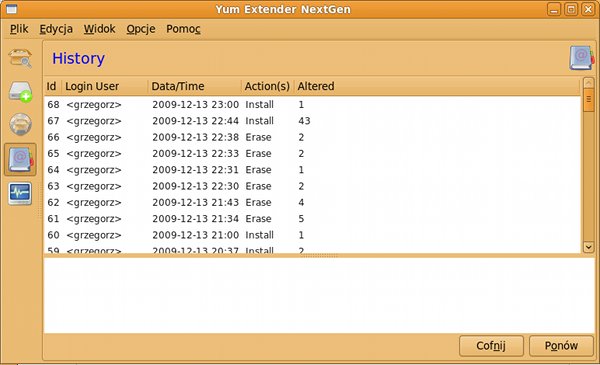This screenshot has width=600, height=365.
Task: Select history row with Id 67
Action: point(312,121)
